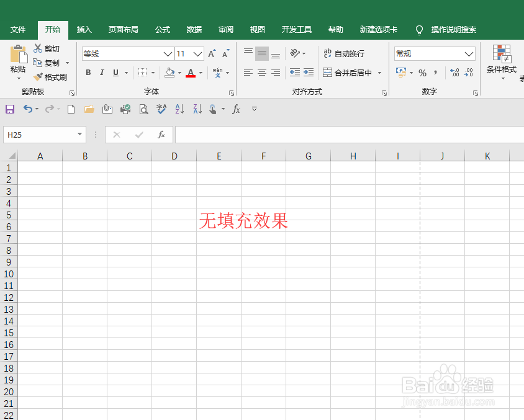Switch to the 插入 ribbon tab

click(84, 29)
